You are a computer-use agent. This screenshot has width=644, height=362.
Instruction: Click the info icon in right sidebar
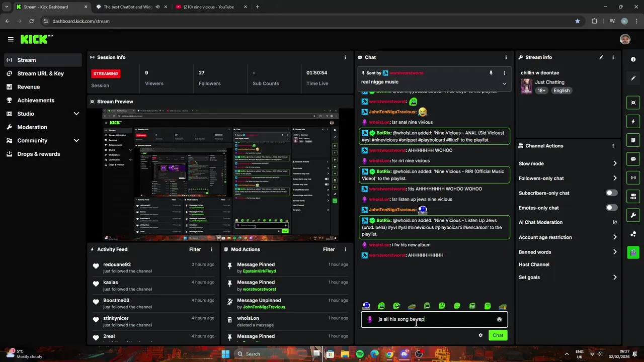click(633, 59)
